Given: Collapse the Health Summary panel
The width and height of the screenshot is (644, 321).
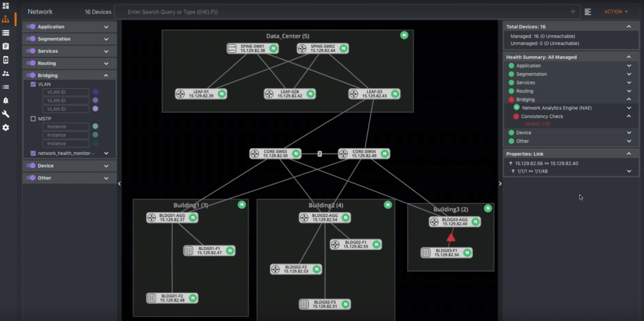Looking at the screenshot, I should (x=629, y=57).
